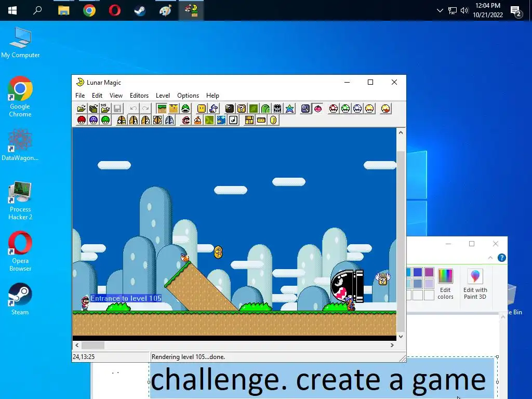Screen dimensions: 532x399
Task: Click the vertical scrollbar up arrow
Action: tap(401, 132)
